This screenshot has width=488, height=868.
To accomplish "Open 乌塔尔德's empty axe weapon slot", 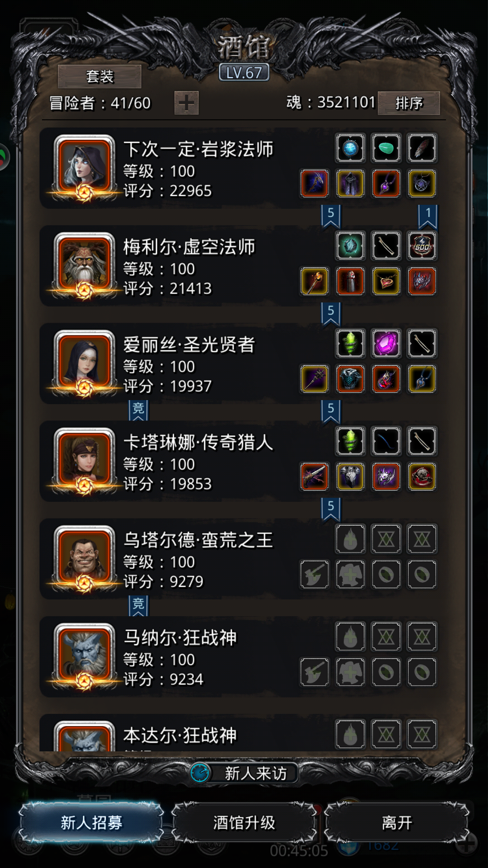I will (314, 574).
